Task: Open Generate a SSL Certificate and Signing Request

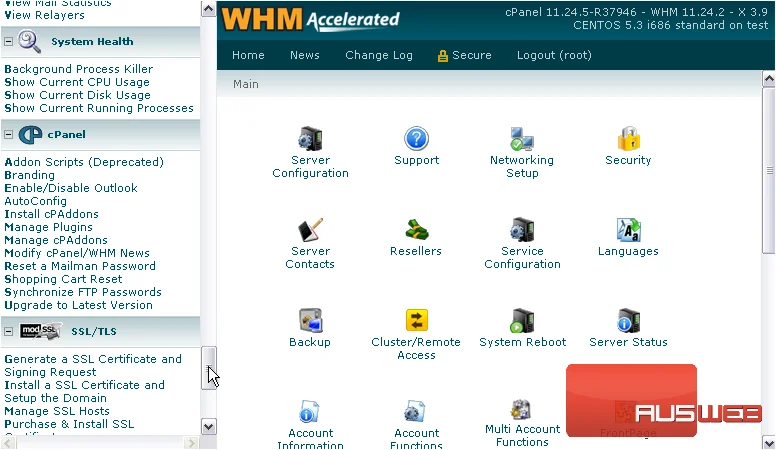Action: (93, 365)
